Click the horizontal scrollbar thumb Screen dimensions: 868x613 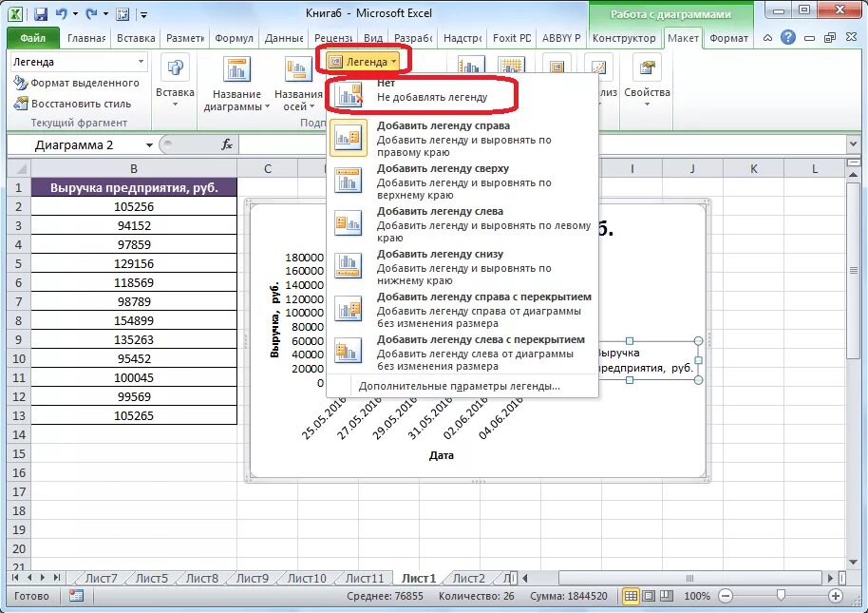(689, 578)
